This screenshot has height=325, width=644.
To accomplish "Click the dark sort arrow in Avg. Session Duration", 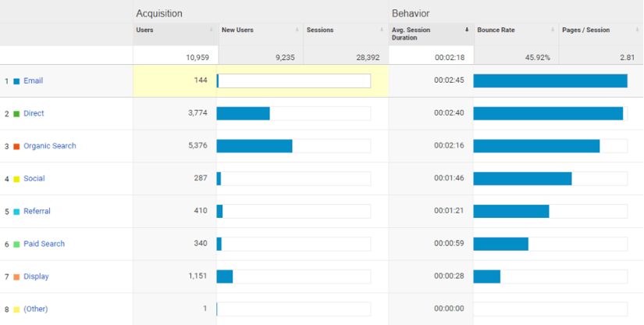I will pyautogui.click(x=467, y=30).
